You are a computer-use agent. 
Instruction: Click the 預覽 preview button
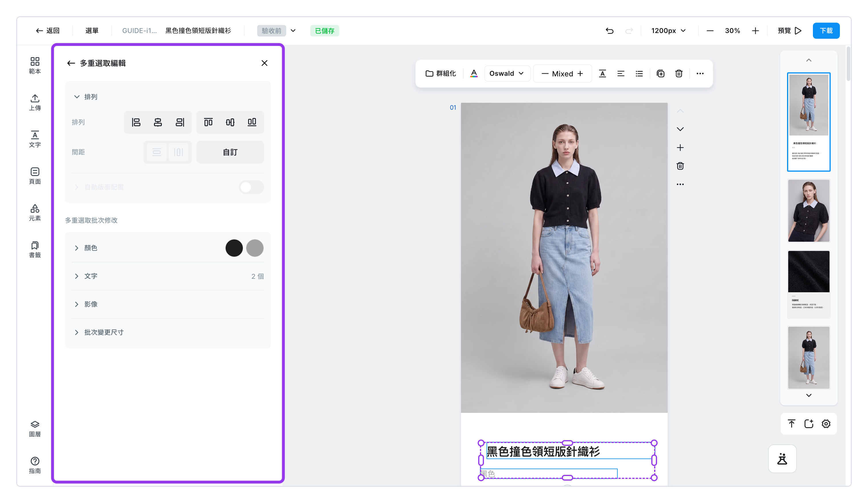tap(789, 31)
